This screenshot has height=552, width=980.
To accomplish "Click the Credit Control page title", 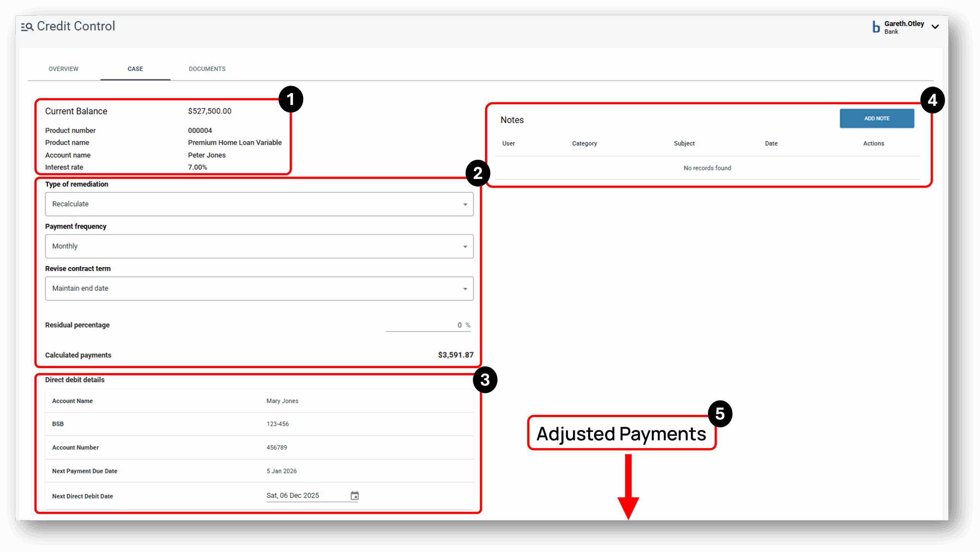I will click(x=76, y=26).
